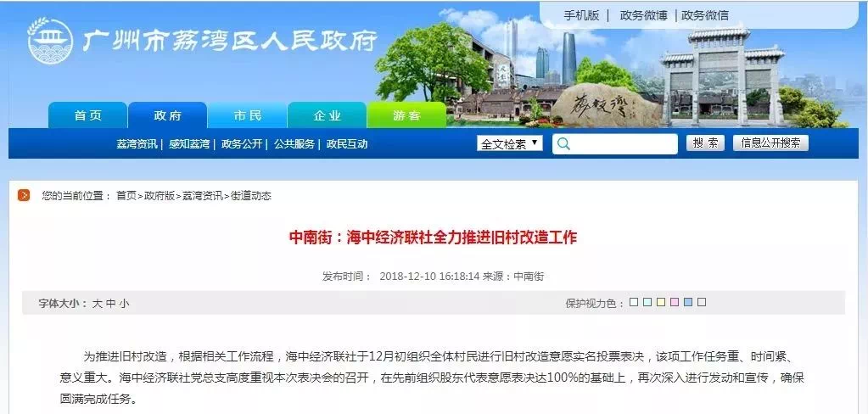Open the 政务微信 link
The width and height of the screenshot is (868, 414).
(x=705, y=15)
